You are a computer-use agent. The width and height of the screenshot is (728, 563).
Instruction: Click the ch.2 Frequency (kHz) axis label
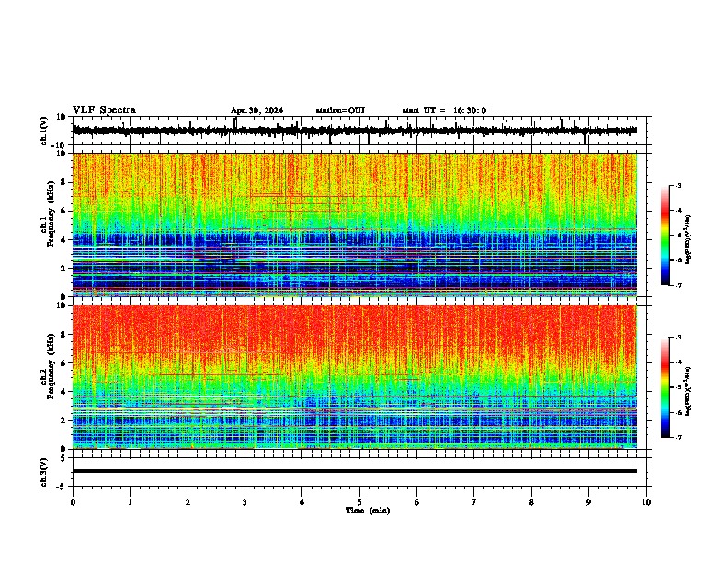point(48,366)
